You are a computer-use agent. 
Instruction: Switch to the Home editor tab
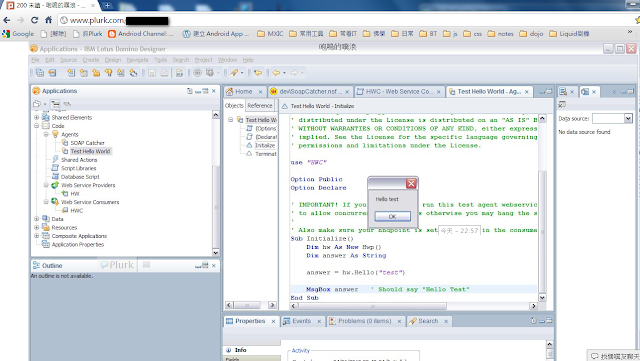coord(244,91)
